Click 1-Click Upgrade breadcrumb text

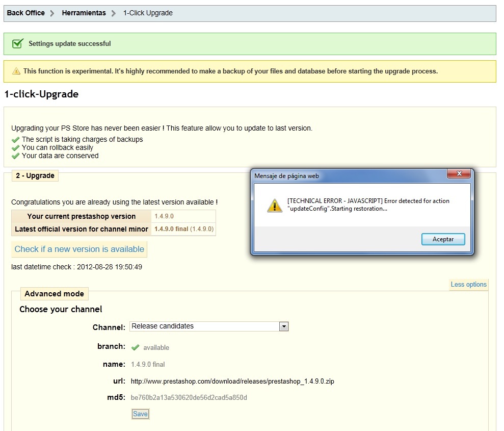tap(148, 13)
